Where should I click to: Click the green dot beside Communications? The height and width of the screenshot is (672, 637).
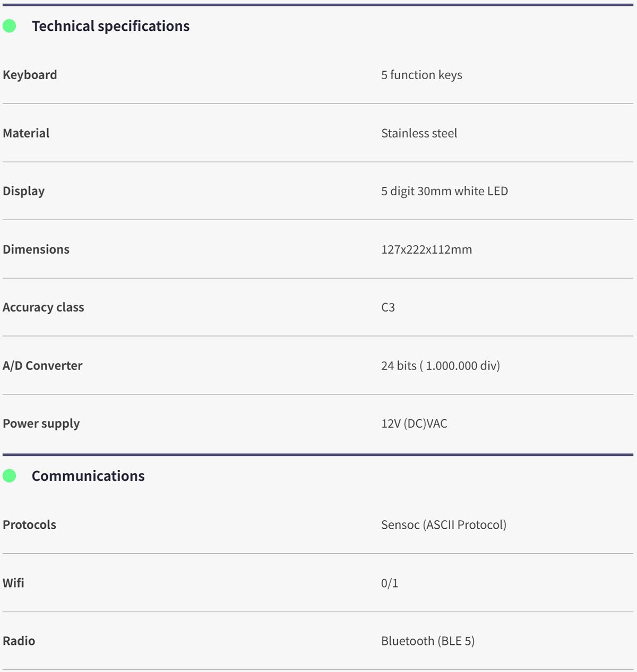coord(10,476)
